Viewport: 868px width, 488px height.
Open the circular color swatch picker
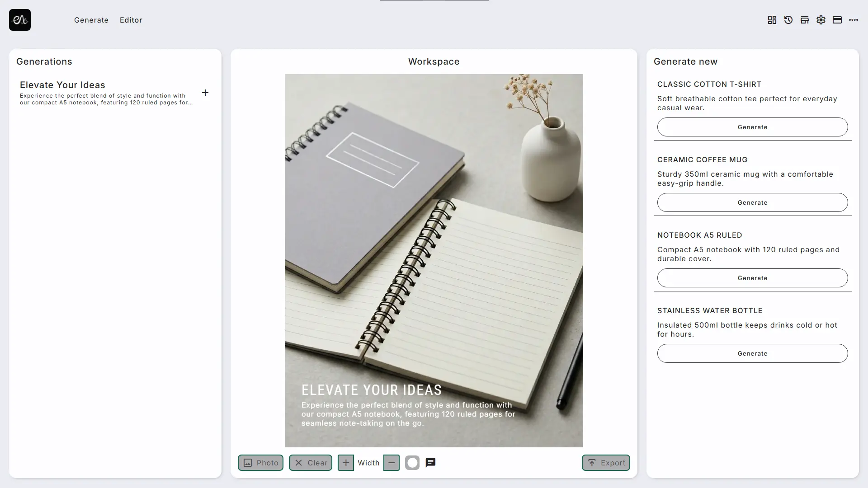click(x=412, y=463)
